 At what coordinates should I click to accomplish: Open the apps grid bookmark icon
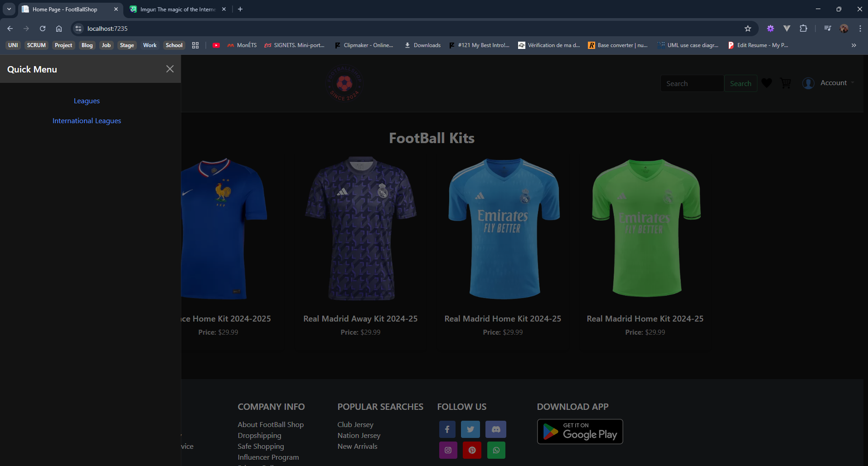(195, 45)
